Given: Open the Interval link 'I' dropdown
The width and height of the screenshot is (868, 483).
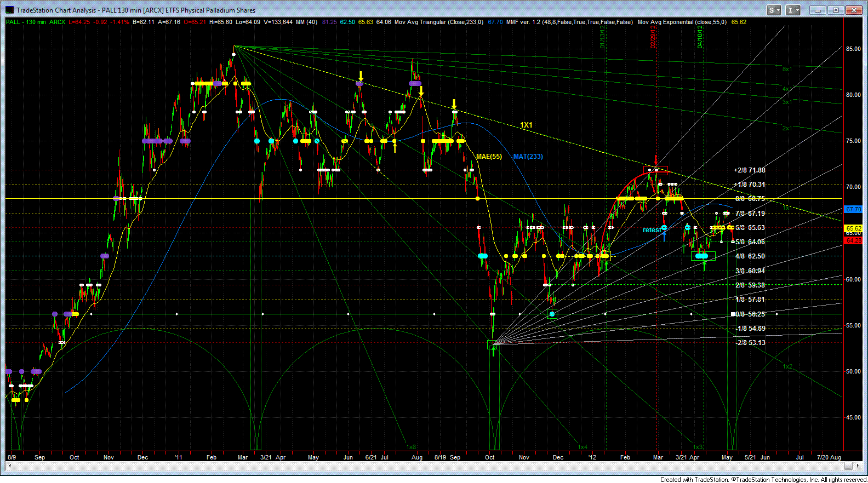Looking at the screenshot, I should tap(793, 10).
